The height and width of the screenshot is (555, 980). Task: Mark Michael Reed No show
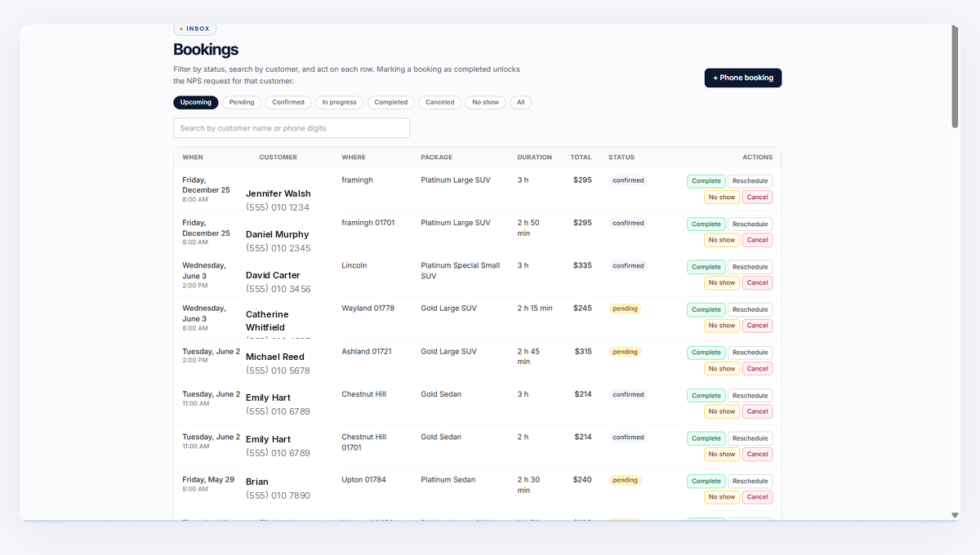(722, 368)
